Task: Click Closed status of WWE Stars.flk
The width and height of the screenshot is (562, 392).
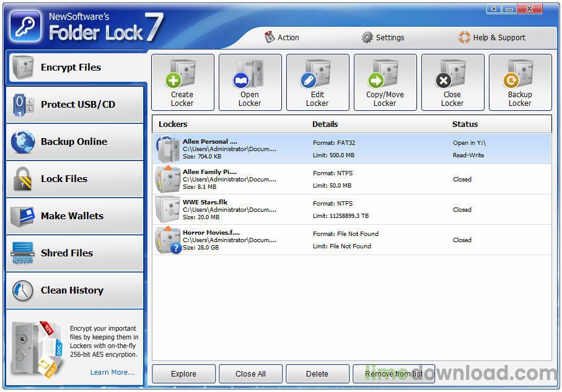Action: [462, 209]
